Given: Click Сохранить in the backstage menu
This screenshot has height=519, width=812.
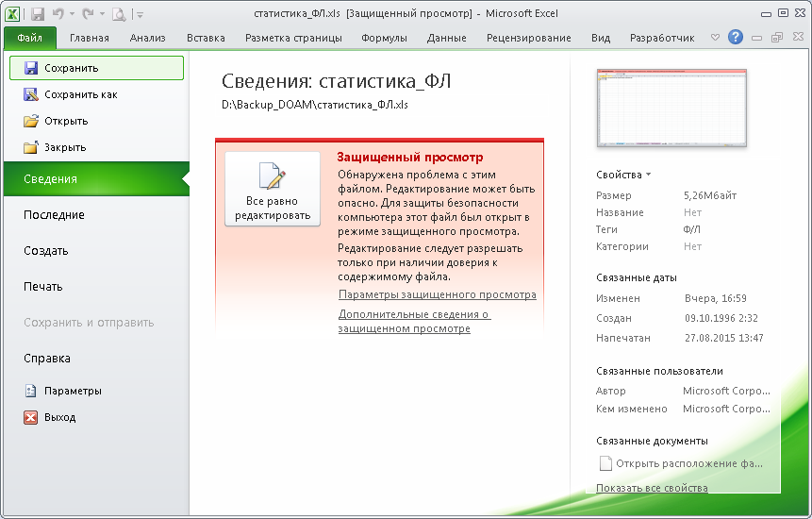Looking at the screenshot, I should pyautogui.click(x=96, y=68).
